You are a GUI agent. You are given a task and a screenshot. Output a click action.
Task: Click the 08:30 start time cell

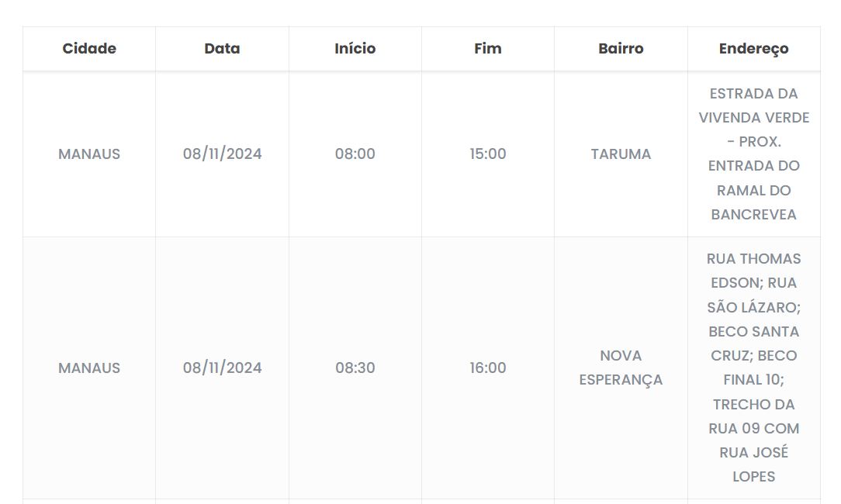click(355, 368)
